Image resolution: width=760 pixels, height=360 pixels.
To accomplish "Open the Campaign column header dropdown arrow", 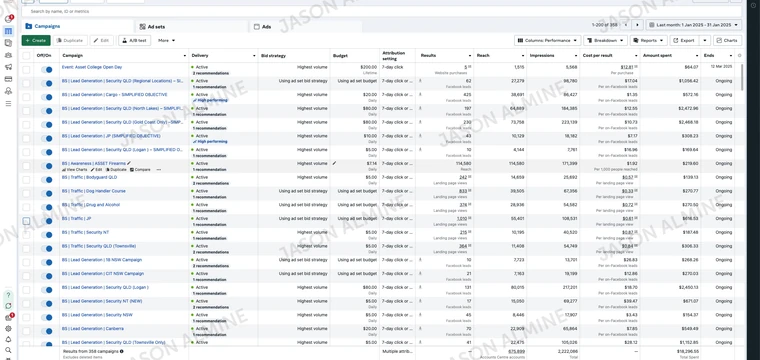I will click(185, 56).
